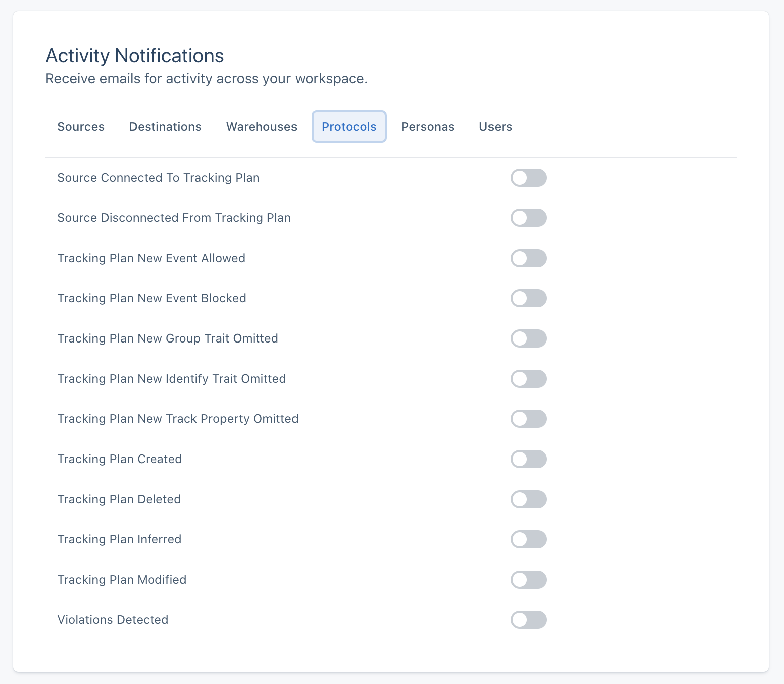This screenshot has height=684, width=784.
Task: Switch to the Sources tab
Action: [81, 127]
